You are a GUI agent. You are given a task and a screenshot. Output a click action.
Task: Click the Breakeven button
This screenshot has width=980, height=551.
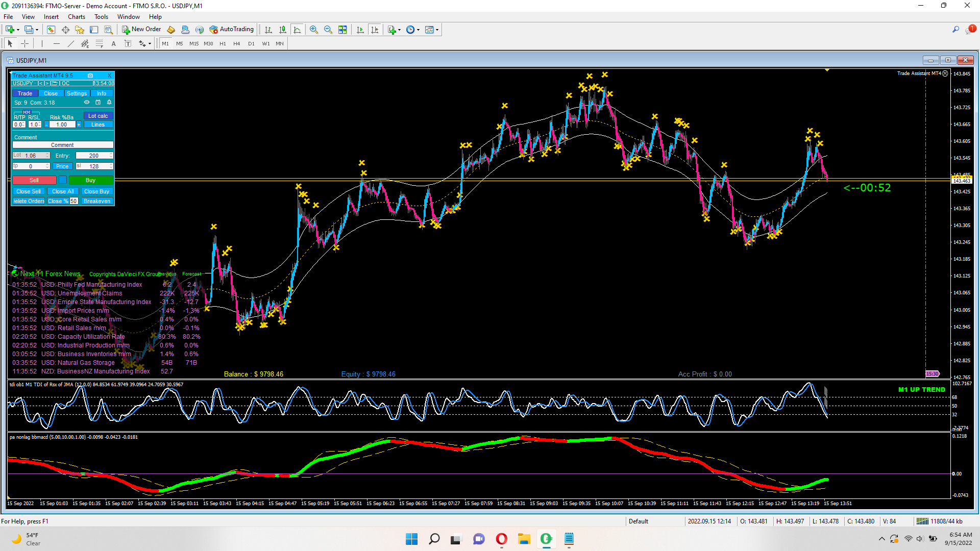click(x=97, y=201)
